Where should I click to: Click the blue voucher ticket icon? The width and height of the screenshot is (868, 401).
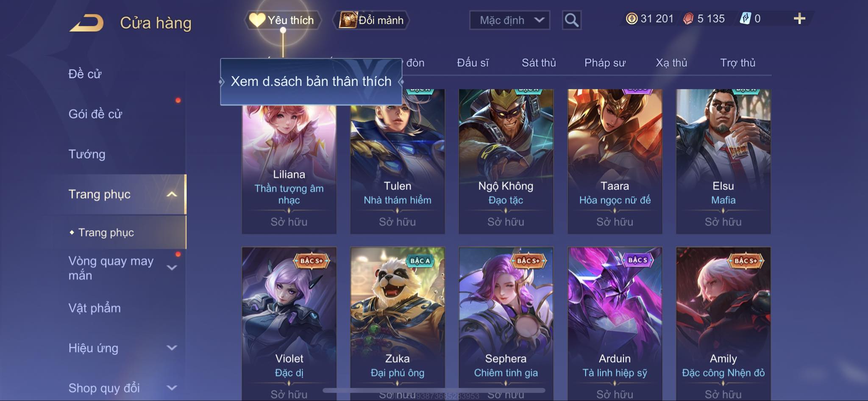coord(745,19)
